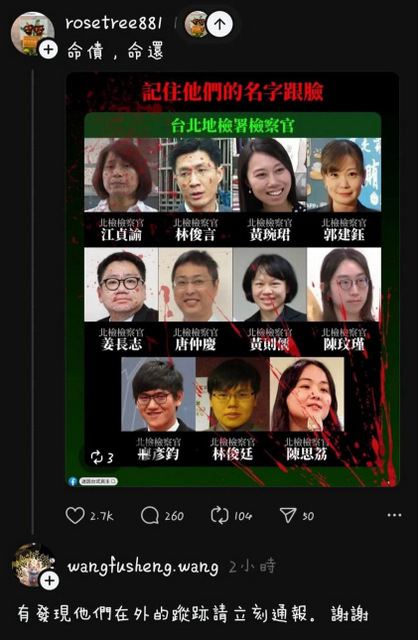Open comments via the speech bubble icon
Screen dimensions: 418x640
(x=150, y=516)
